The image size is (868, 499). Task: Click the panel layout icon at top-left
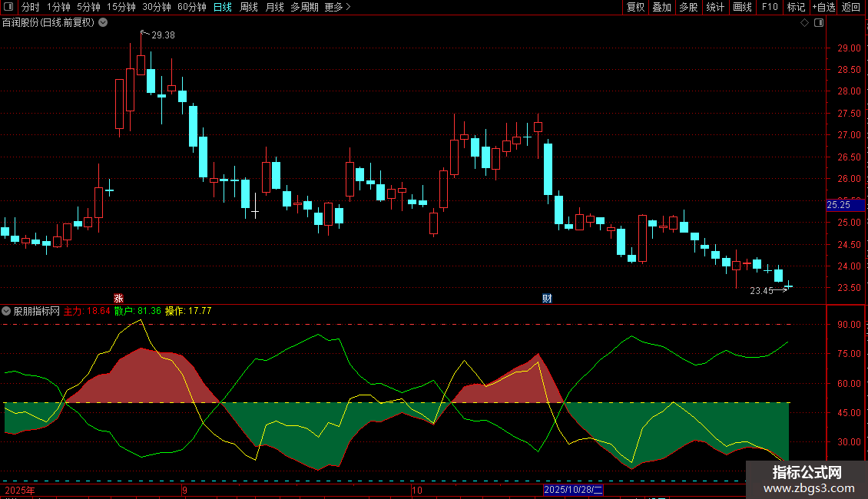[x=8, y=7]
